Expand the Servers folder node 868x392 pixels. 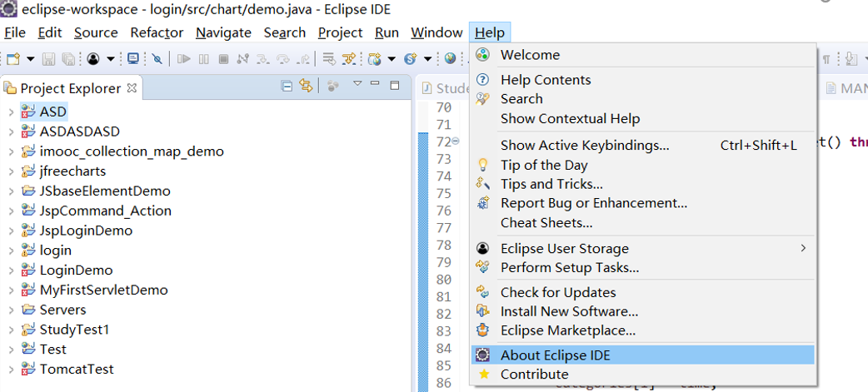pyautogui.click(x=11, y=310)
